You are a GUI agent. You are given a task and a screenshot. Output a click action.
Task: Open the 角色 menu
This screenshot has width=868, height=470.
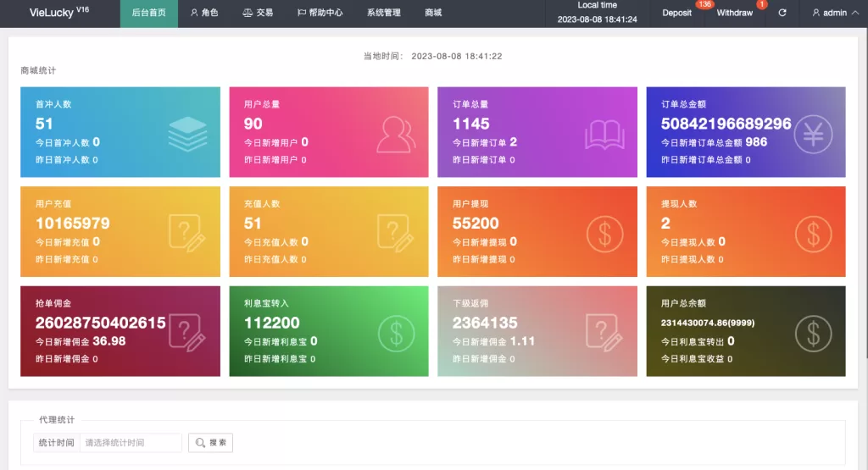(204, 14)
